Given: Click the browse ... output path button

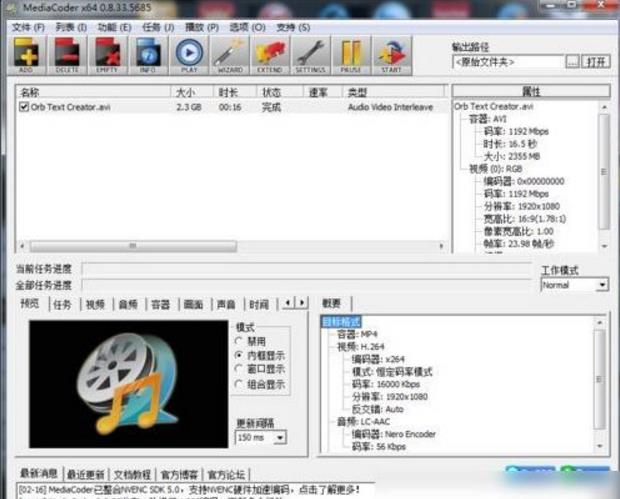Looking at the screenshot, I should coord(573,62).
